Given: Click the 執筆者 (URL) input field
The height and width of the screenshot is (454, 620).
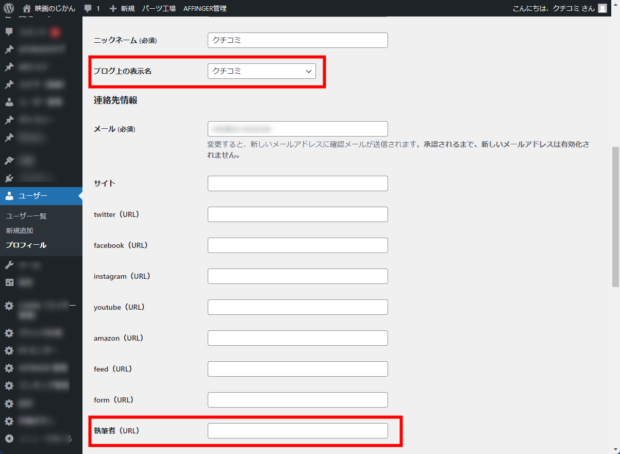Looking at the screenshot, I should click(x=297, y=431).
